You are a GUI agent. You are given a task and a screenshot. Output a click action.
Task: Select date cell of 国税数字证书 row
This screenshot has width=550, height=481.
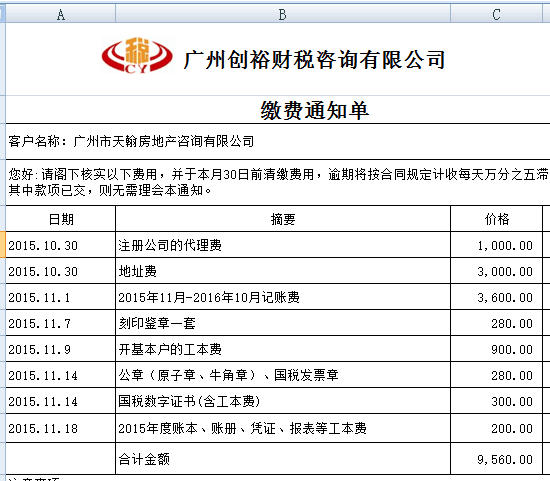61,401
